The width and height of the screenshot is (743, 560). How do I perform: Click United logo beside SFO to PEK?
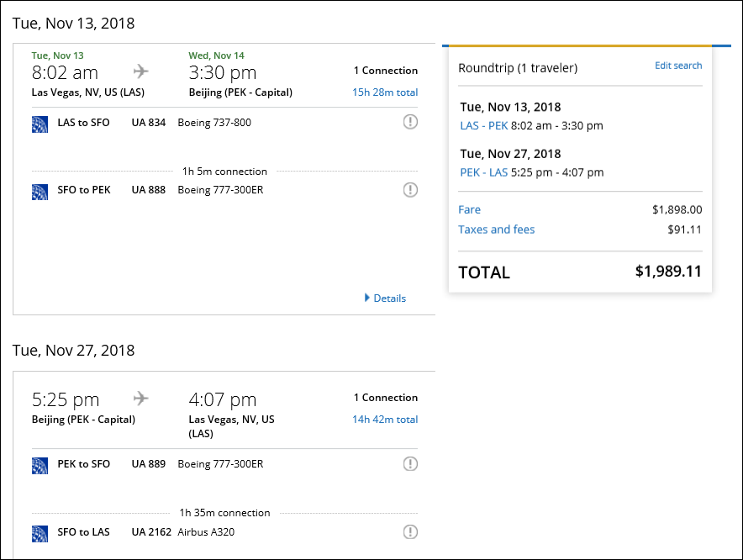point(40,191)
